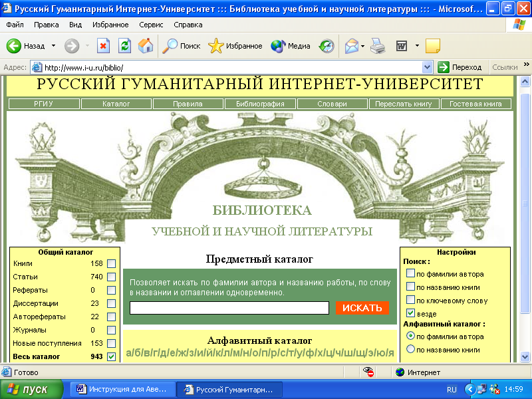Click the Интернет zone globe icon
The image size is (532, 399).
[x=400, y=372]
